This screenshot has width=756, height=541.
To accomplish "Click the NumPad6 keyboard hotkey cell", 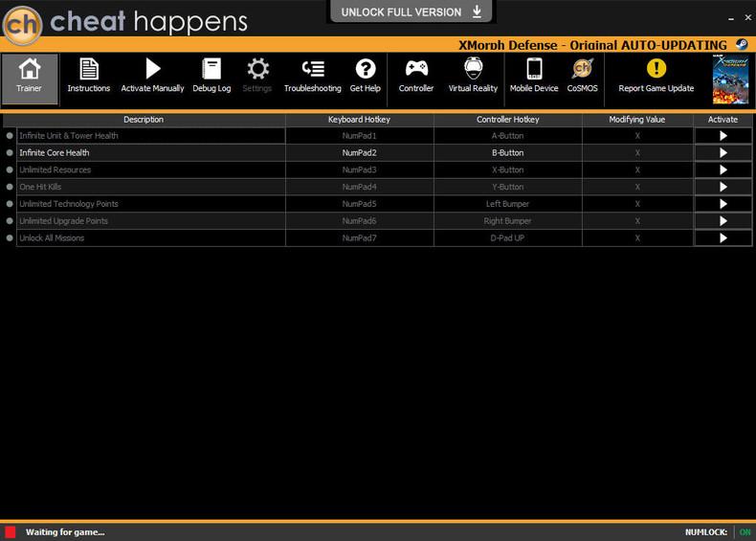I will point(359,221).
